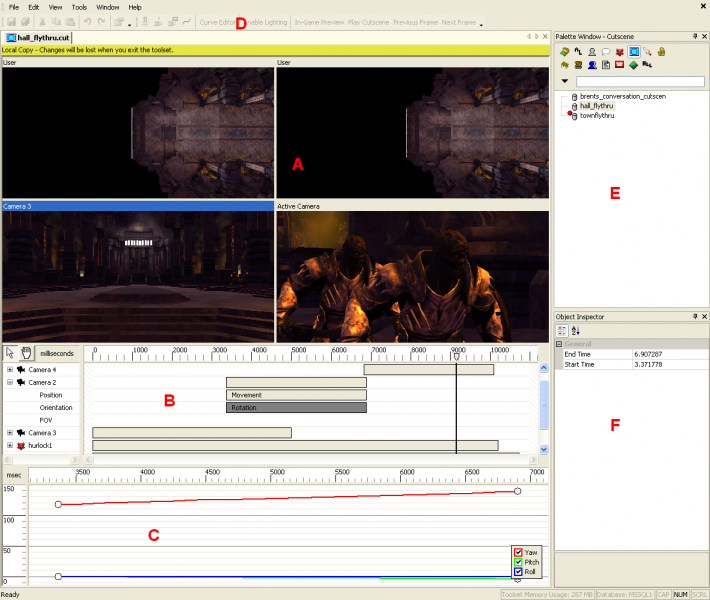The width and height of the screenshot is (710, 600).
Task: Pin the Palette Window panel
Action: pyautogui.click(x=693, y=36)
